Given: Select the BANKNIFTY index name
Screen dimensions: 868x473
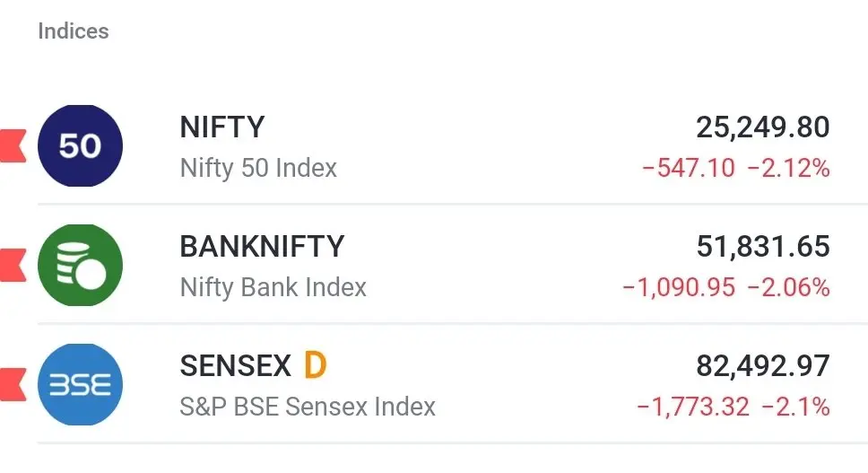Looking at the screenshot, I should click(262, 247).
